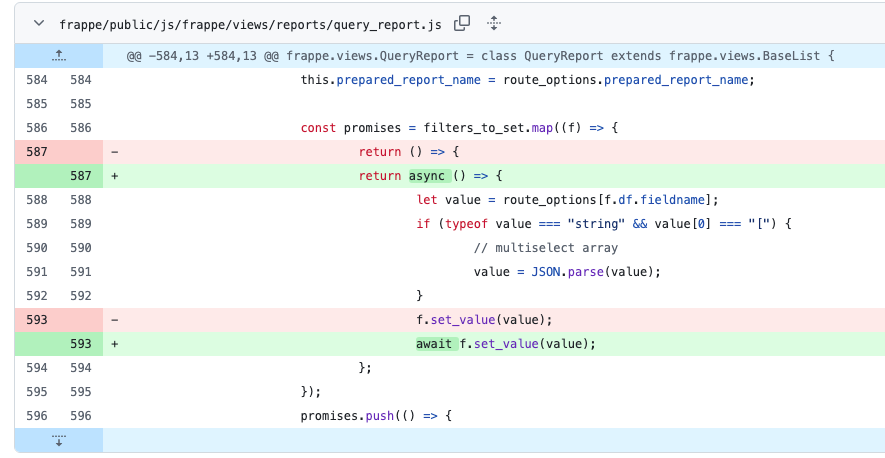Screen dimensions: 885x458
Task: Click the line beginning 'if (typeof value'
Action: point(604,224)
